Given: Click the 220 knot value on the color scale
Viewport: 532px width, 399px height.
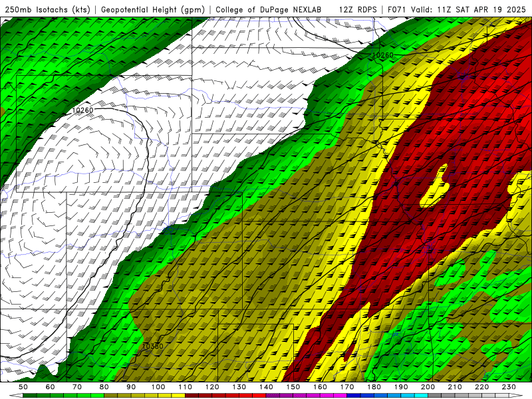Looking at the screenshot, I should (481, 387).
